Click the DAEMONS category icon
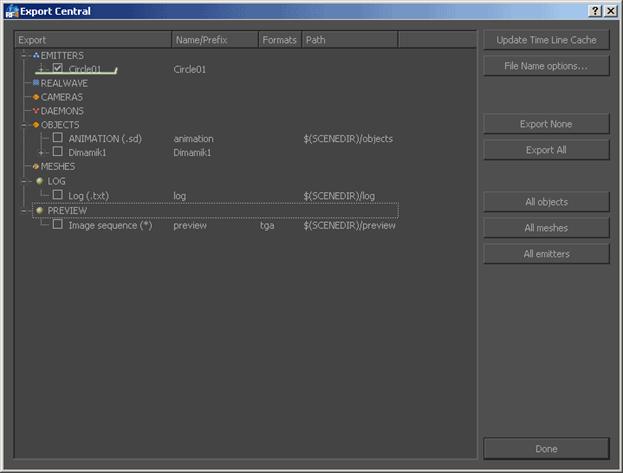The width and height of the screenshot is (623, 473). pos(36,111)
